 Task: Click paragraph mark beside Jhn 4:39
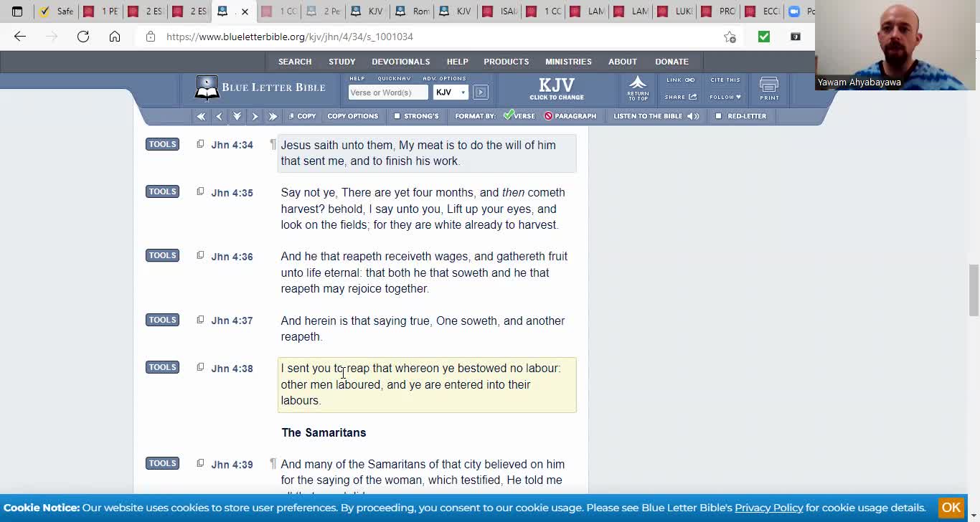tap(273, 463)
